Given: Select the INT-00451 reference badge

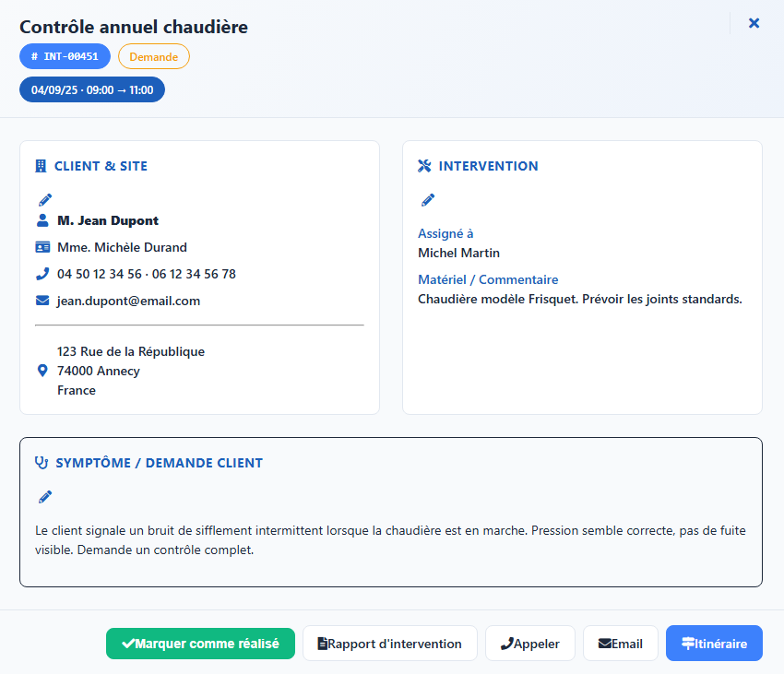Looking at the screenshot, I should tap(65, 56).
